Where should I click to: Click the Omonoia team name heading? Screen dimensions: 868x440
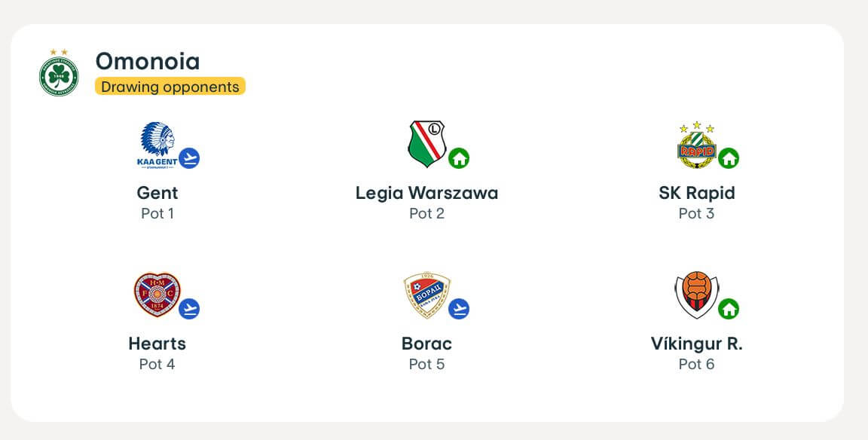coord(148,61)
